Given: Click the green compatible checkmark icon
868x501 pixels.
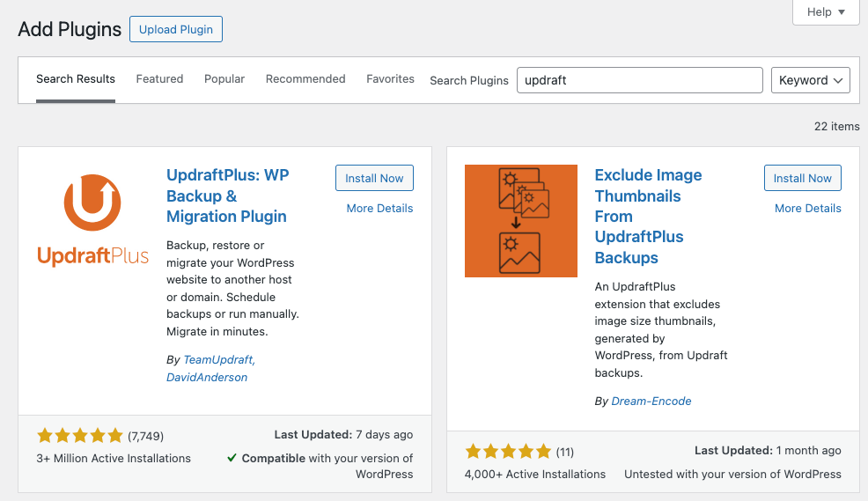Looking at the screenshot, I should coord(232,458).
